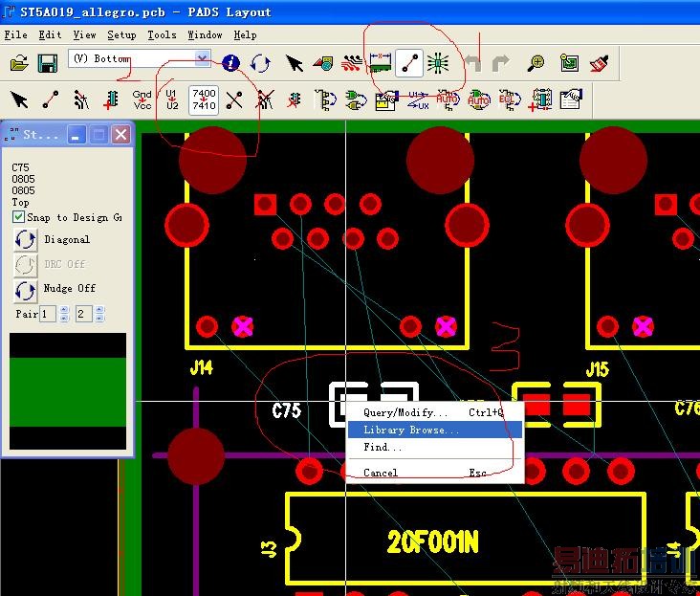Open the Setup menu
The width and height of the screenshot is (700, 596).
[121, 34]
